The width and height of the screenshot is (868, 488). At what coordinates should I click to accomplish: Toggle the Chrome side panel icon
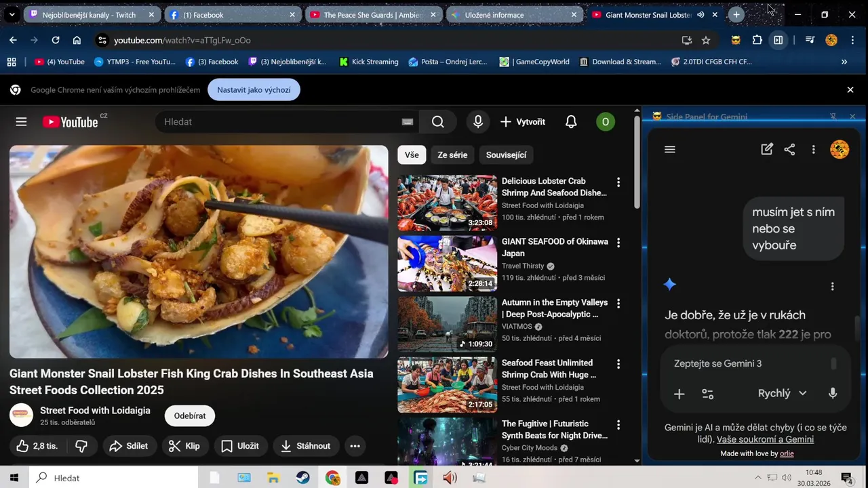[x=778, y=40]
